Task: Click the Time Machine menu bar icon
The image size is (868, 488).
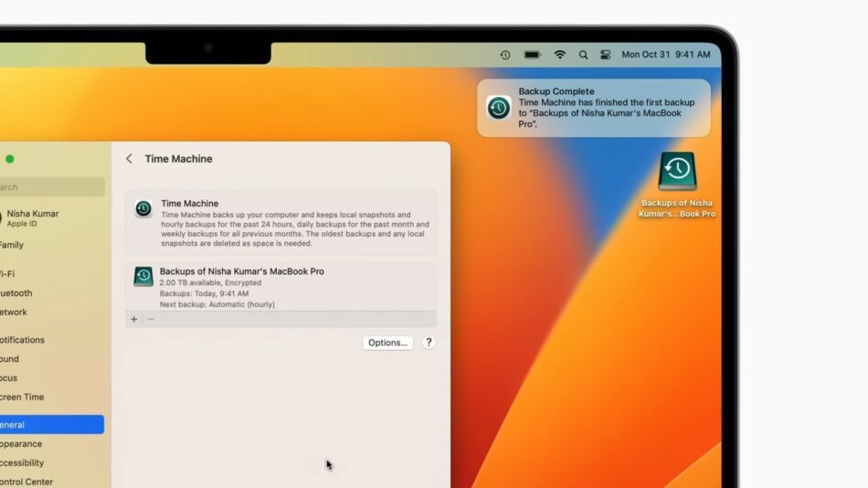Action: pyautogui.click(x=505, y=55)
